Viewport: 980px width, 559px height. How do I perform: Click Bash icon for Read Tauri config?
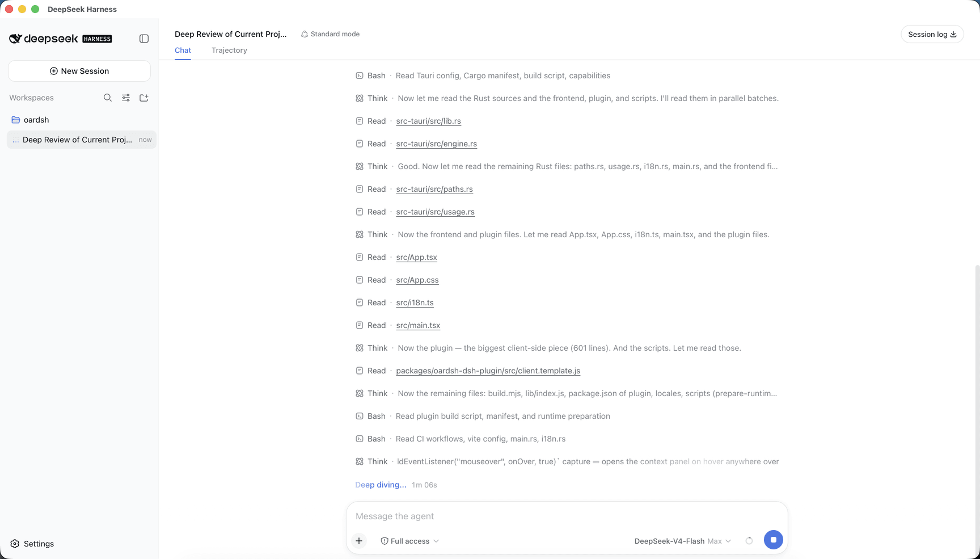[360, 75]
